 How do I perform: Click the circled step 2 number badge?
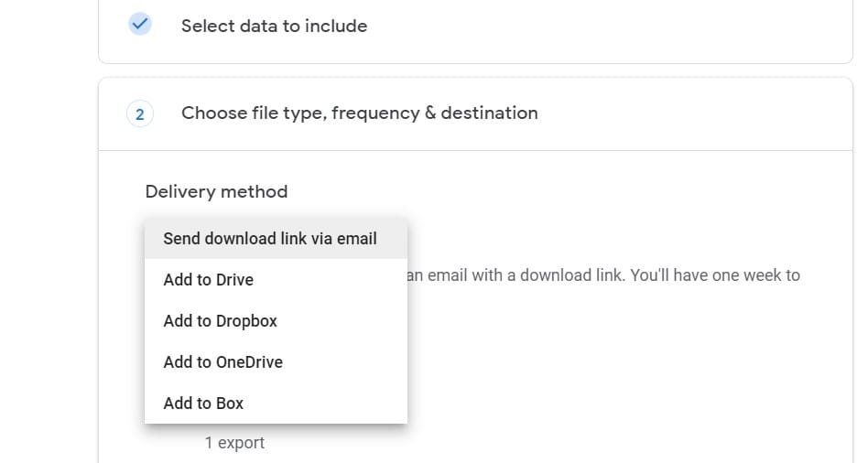[x=140, y=114]
